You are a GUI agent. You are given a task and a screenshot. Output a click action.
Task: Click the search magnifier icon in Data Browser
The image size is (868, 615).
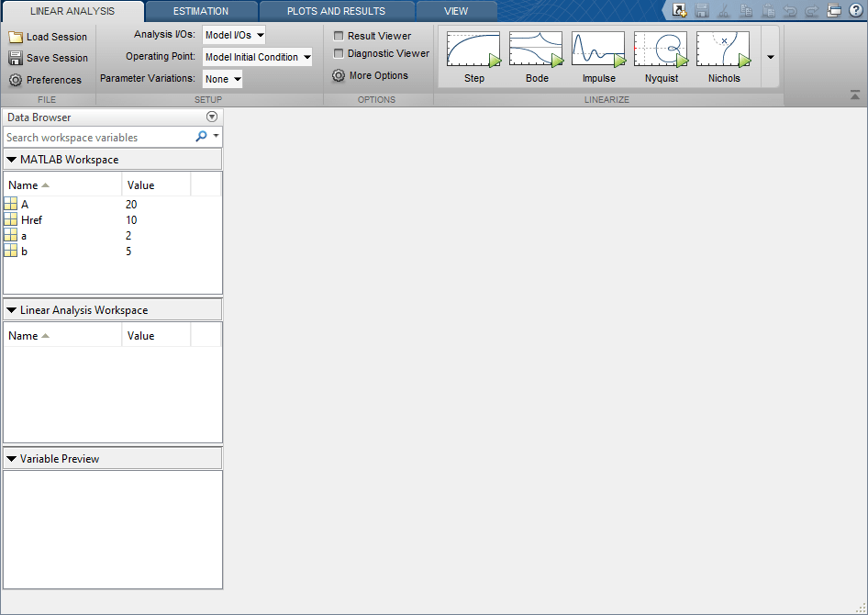click(x=202, y=136)
